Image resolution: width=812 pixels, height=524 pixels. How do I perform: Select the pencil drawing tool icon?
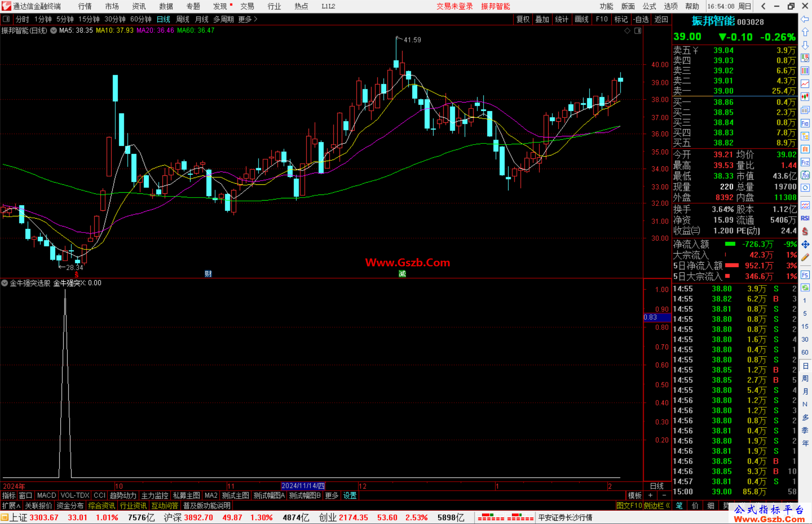click(805, 257)
